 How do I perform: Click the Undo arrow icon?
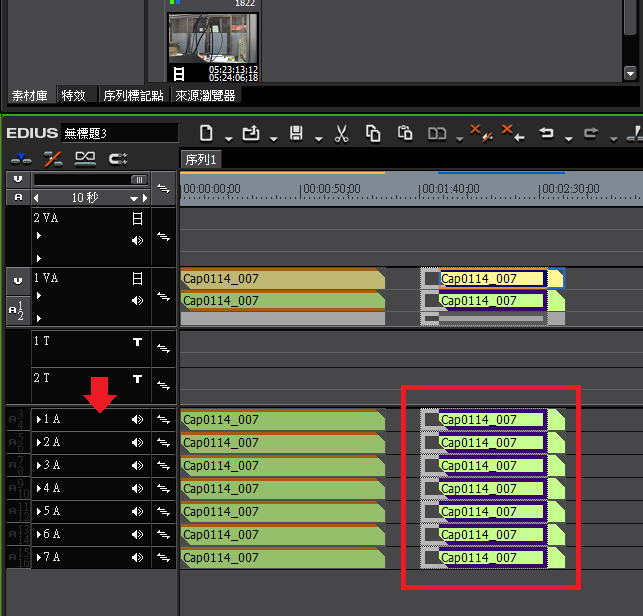tap(546, 133)
